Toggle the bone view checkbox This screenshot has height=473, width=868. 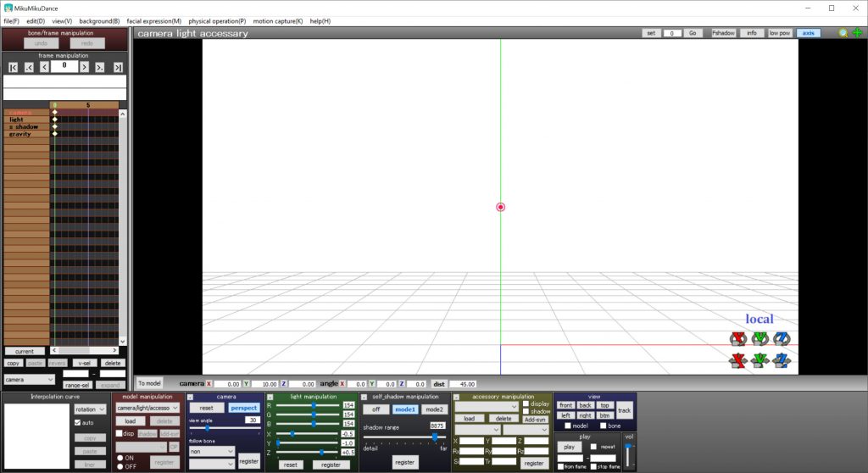tap(603, 426)
